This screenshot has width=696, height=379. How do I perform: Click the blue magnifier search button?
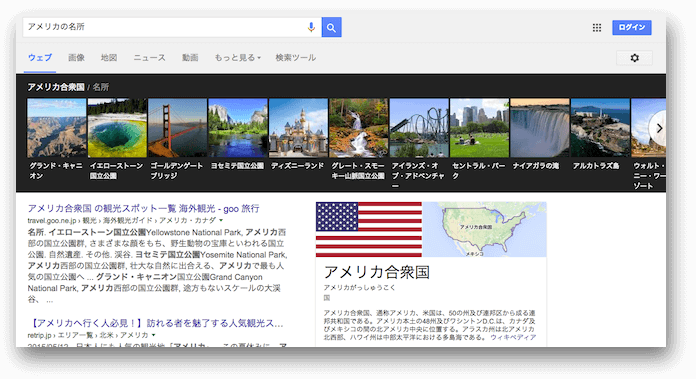pos(331,27)
